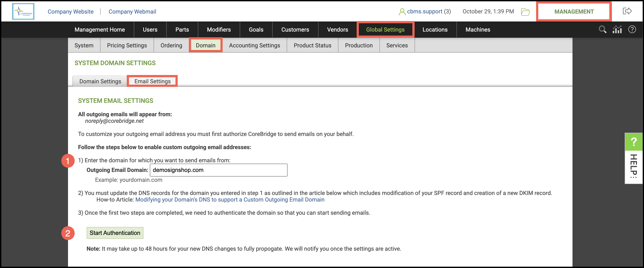Screen dimensions: 644x268
Task: Switch to the Domain Settings tab
Action: pyautogui.click(x=100, y=81)
